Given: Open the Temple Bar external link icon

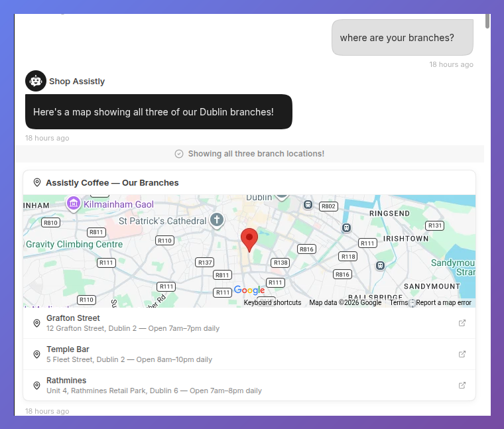Looking at the screenshot, I should [x=462, y=354].
